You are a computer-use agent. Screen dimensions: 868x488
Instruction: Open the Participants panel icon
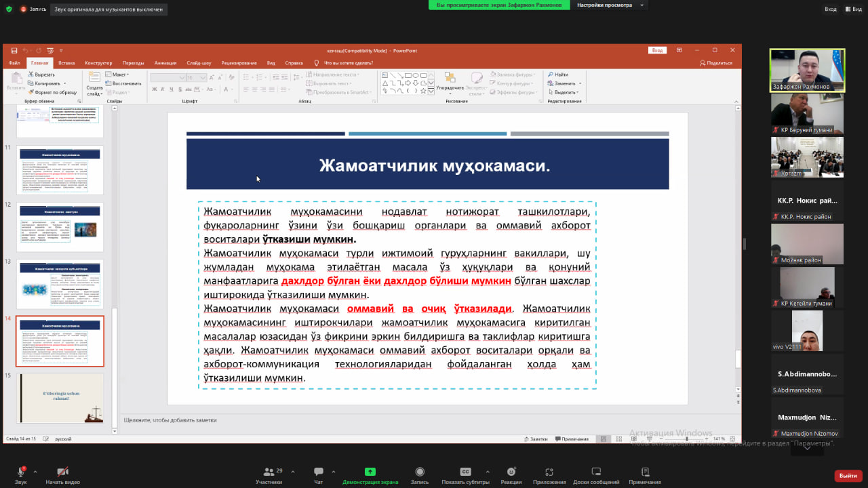tap(269, 472)
